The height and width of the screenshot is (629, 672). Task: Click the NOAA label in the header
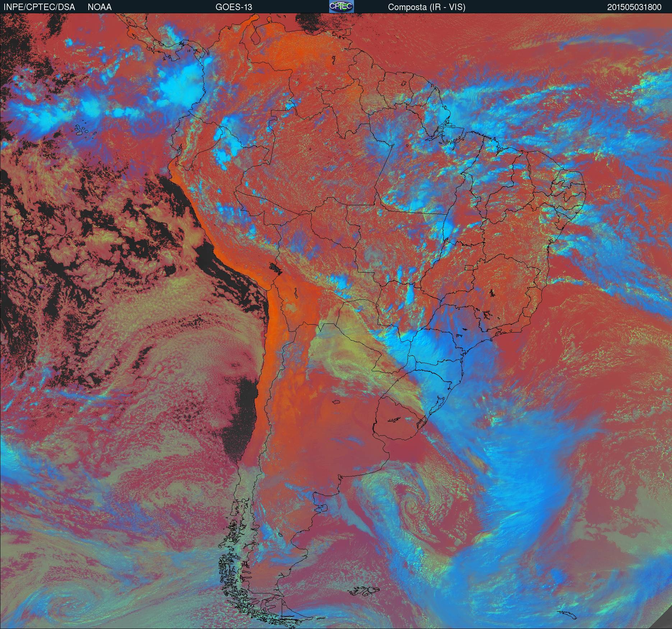100,7
